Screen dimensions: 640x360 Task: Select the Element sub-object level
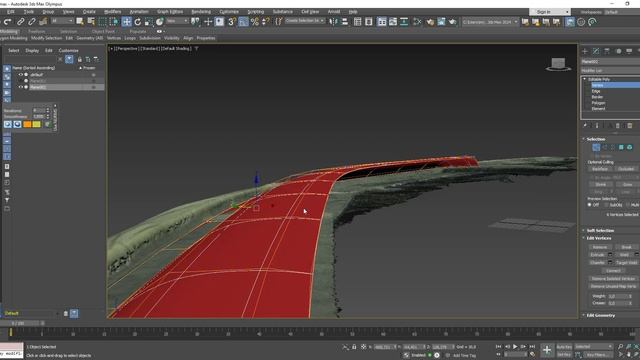[x=598, y=109]
